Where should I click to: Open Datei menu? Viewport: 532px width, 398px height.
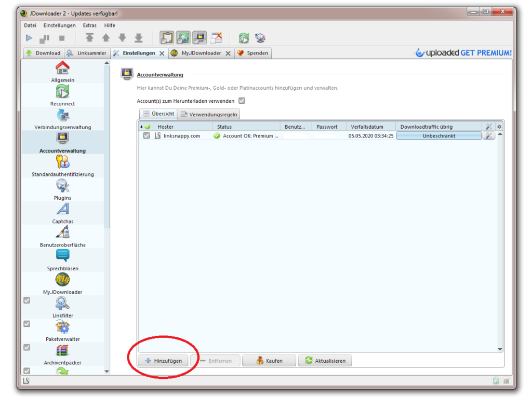(30, 25)
